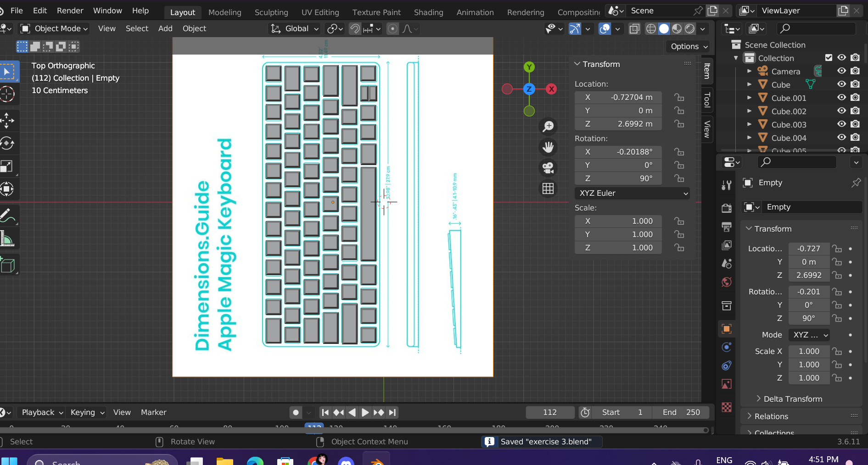
Task: Click the pan hand viewport icon
Action: [548, 147]
